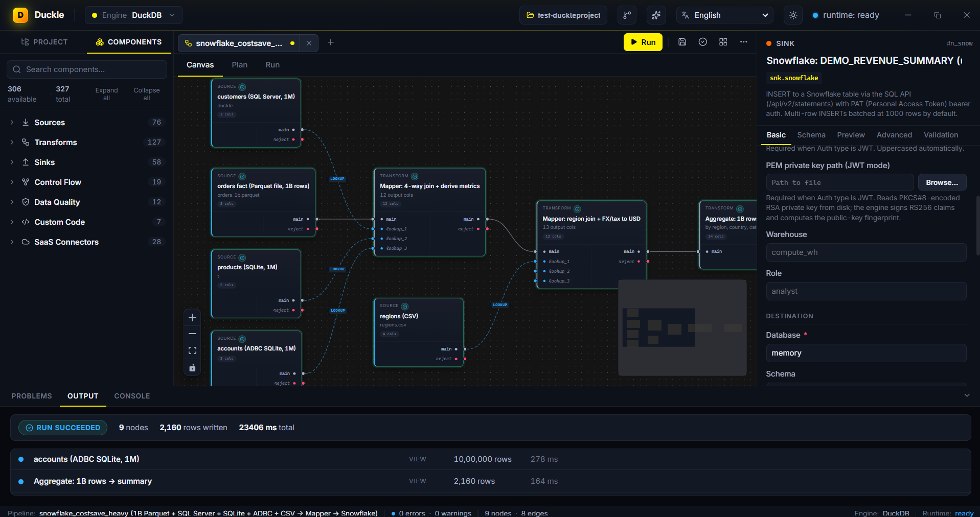Screen dimensions: 980x517
Task: Click the git branch icon
Action: (x=627, y=15)
